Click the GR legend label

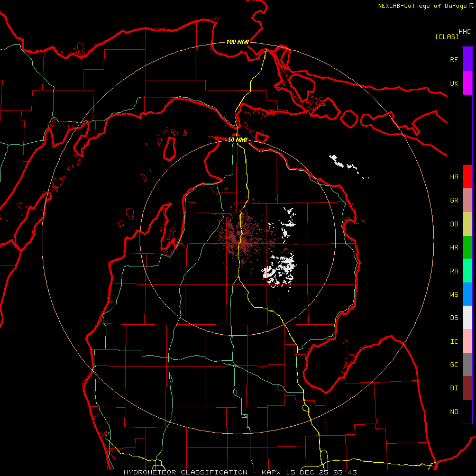(x=454, y=200)
